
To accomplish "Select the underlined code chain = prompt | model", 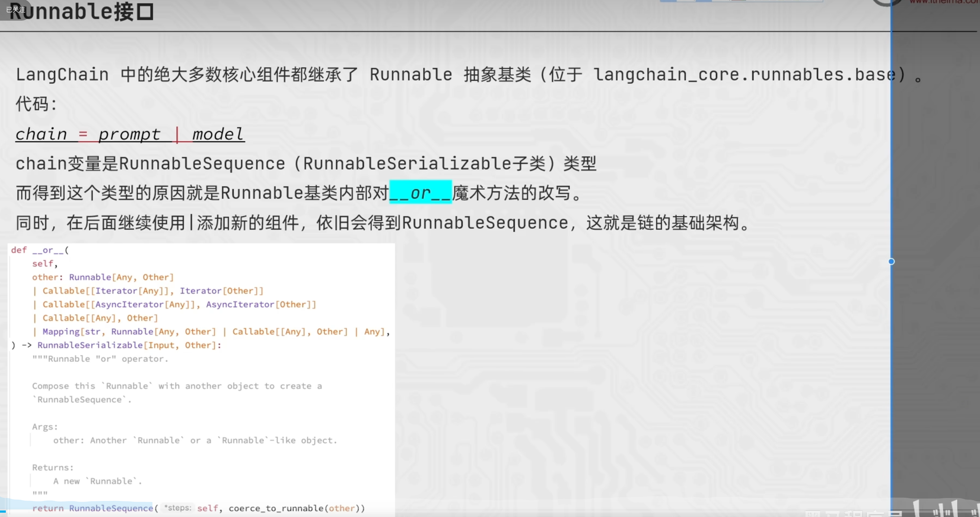I will pos(130,134).
